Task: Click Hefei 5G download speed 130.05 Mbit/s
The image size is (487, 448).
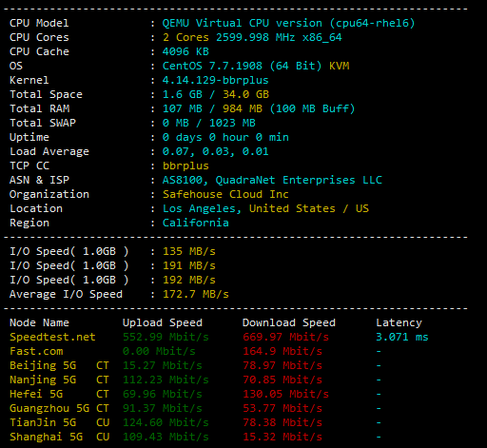Action: point(285,394)
